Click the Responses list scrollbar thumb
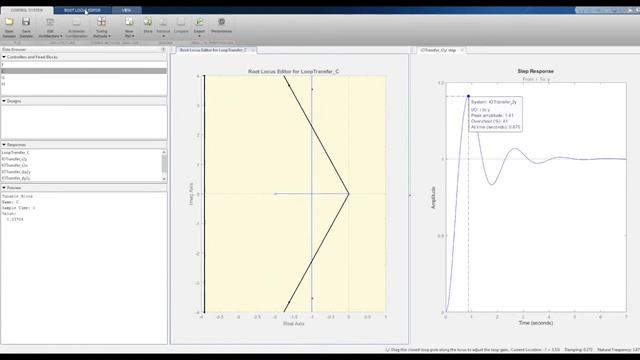640x360 pixels. pyautogui.click(x=164, y=164)
